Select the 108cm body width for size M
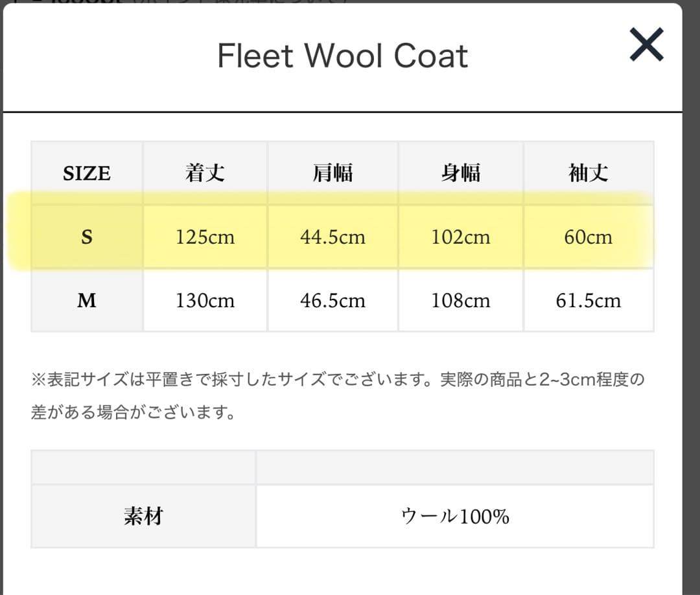The image size is (700, 595). [460, 300]
